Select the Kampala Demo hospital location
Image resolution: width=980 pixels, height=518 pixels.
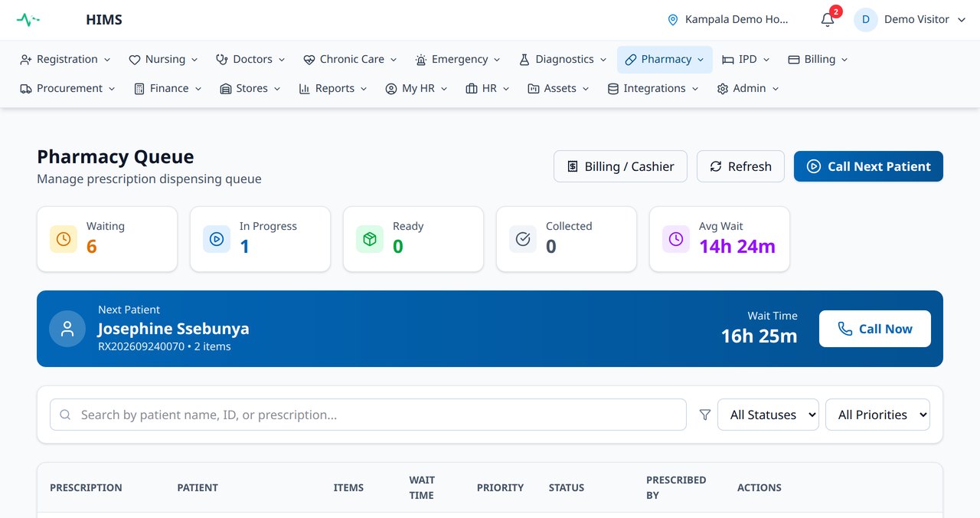[728, 20]
